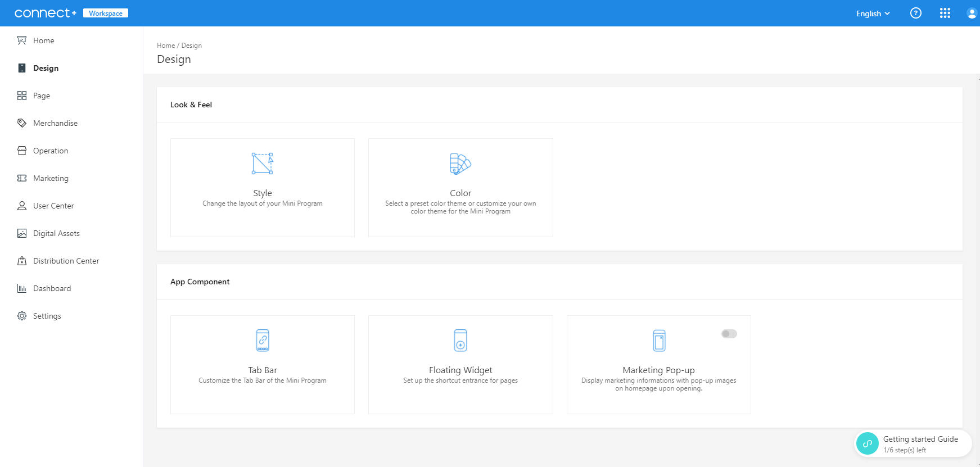This screenshot has height=467, width=980.
Task: Click the connect+ logo
Action: [x=46, y=13]
